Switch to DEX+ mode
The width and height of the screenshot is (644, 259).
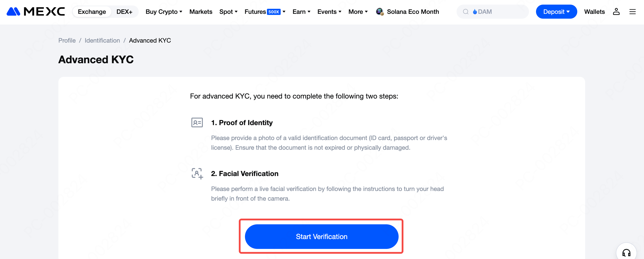pyautogui.click(x=124, y=12)
